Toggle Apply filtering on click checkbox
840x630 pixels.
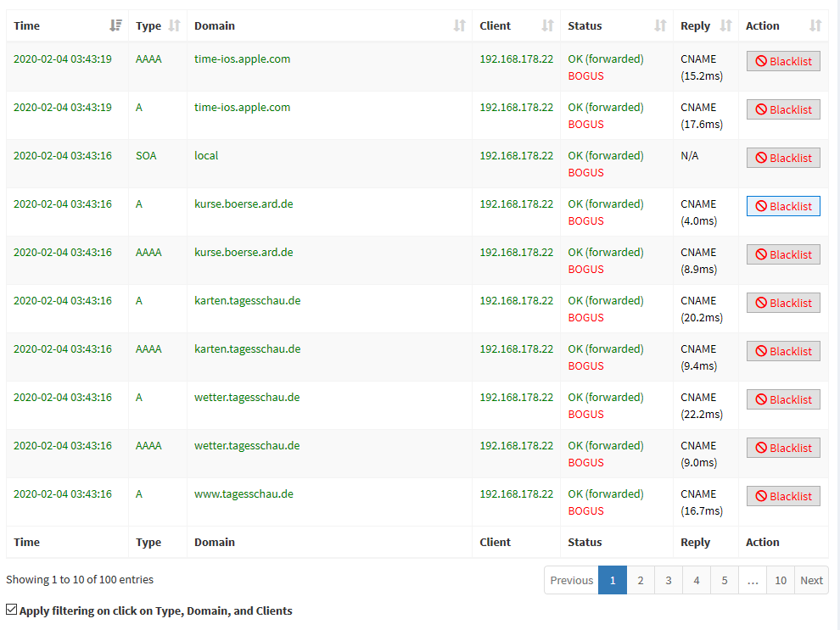click(x=11, y=609)
